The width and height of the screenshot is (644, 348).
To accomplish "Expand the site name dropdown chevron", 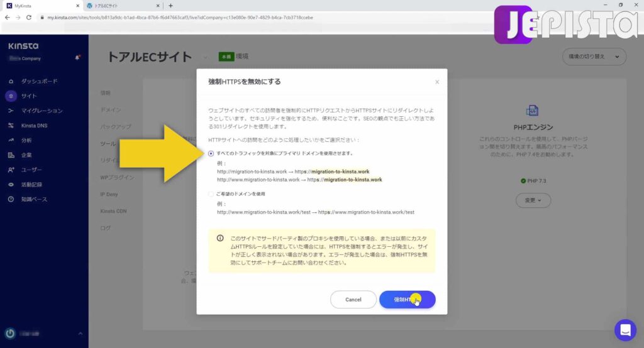I will pos(204,57).
